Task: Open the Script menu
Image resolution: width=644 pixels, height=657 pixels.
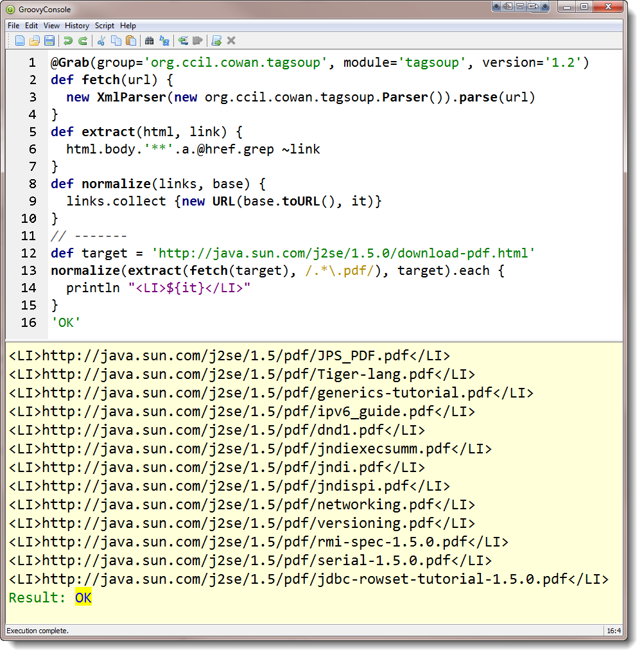Action: click(105, 26)
